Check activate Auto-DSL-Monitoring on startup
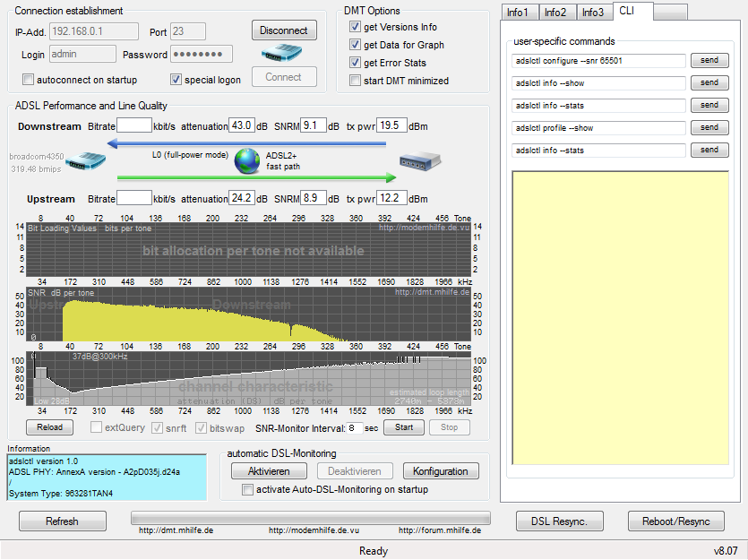 247,489
